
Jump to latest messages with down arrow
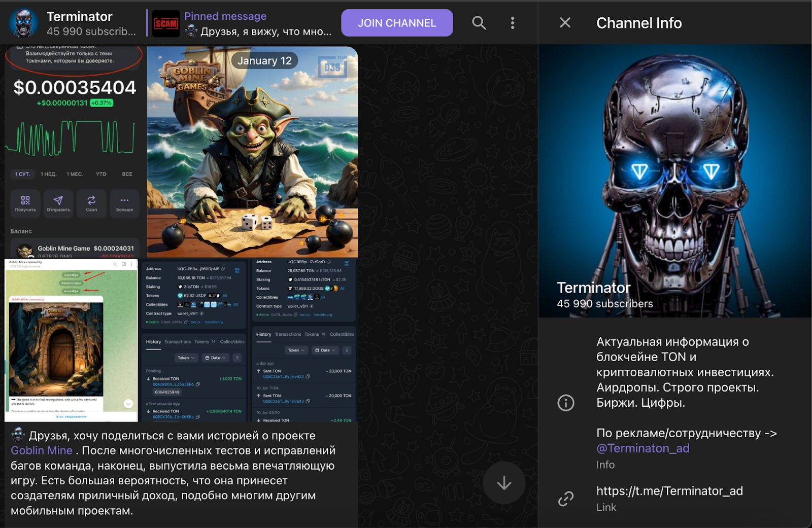point(503,483)
